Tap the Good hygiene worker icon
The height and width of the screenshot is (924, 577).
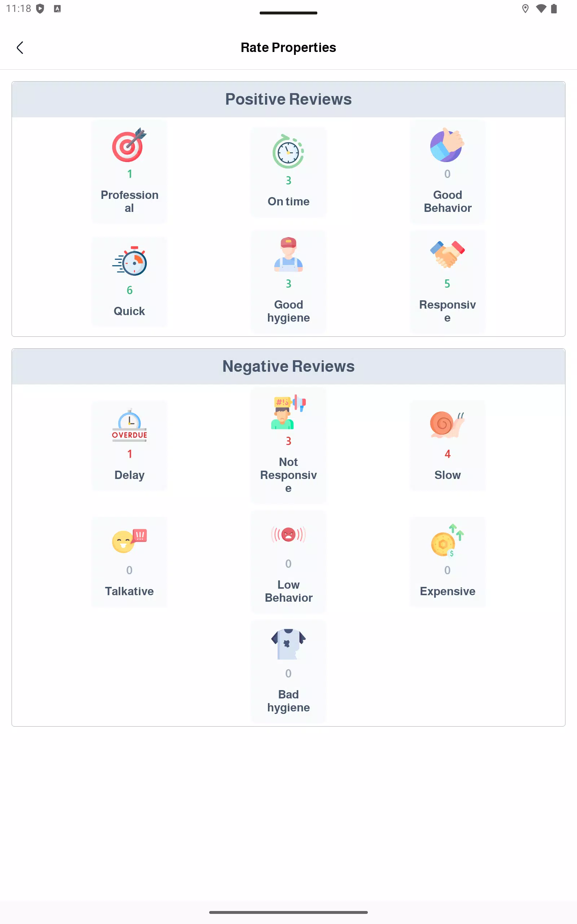288,254
